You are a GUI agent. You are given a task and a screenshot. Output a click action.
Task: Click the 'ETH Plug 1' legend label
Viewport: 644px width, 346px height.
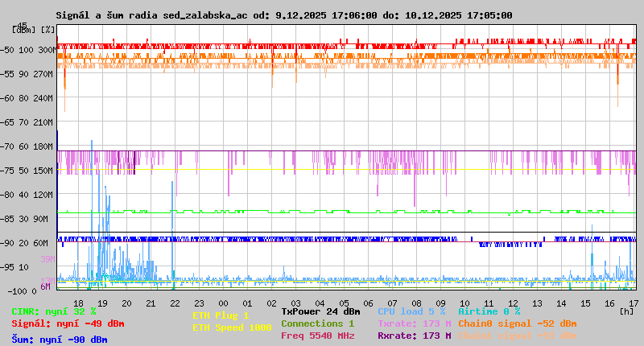[221, 315]
